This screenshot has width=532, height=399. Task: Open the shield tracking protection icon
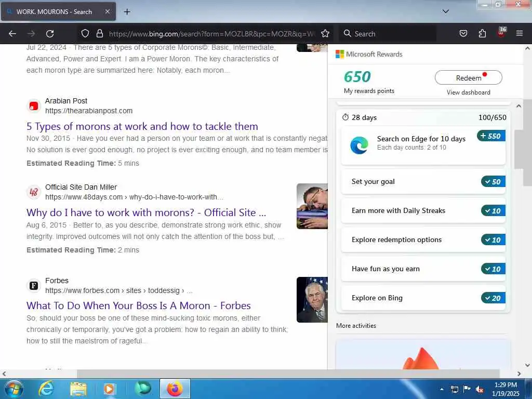point(85,34)
